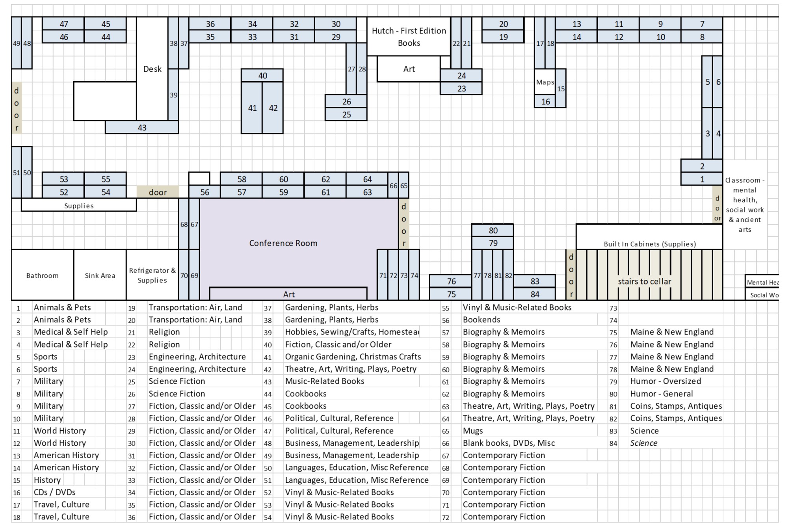The image size is (792, 532).
Task: Click legend entry Humor - Oversized
Action: point(665,381)
